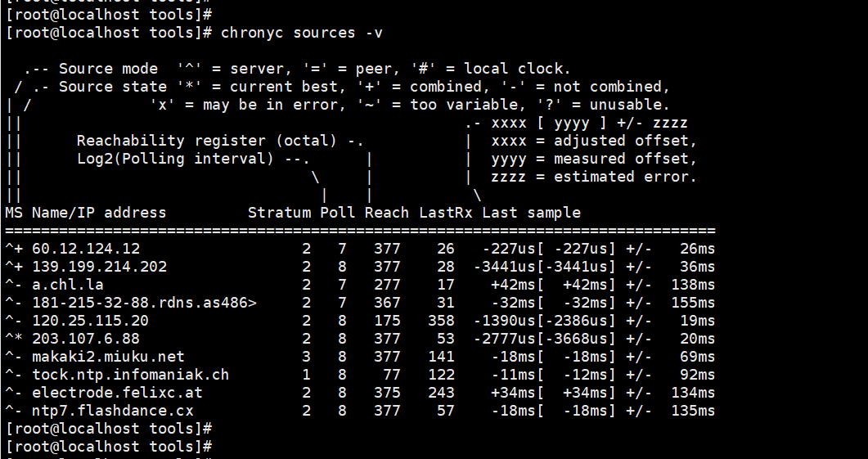Screen dimensions: 868x459
Task: Click the 'Name/IP address' column header
Action: coord(99,213)
